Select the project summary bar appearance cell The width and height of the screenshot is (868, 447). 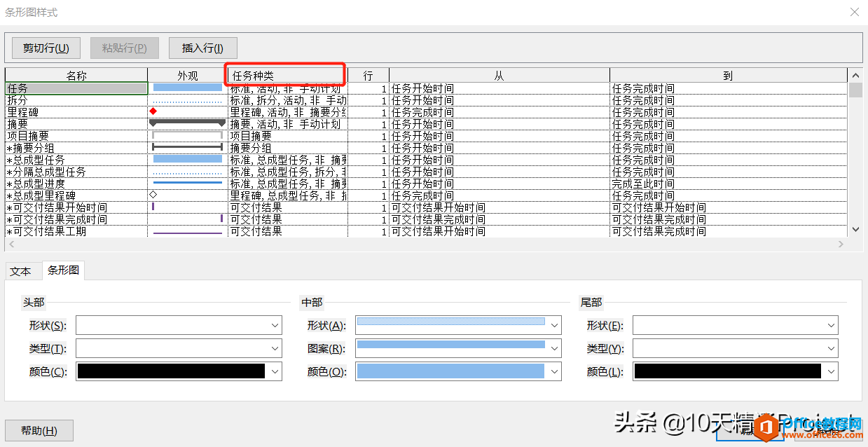187,135
